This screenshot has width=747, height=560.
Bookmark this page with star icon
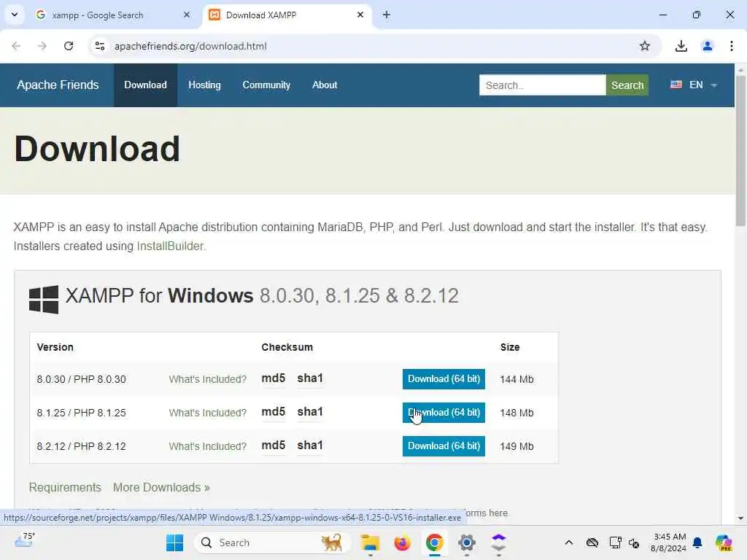coord(645,46)
